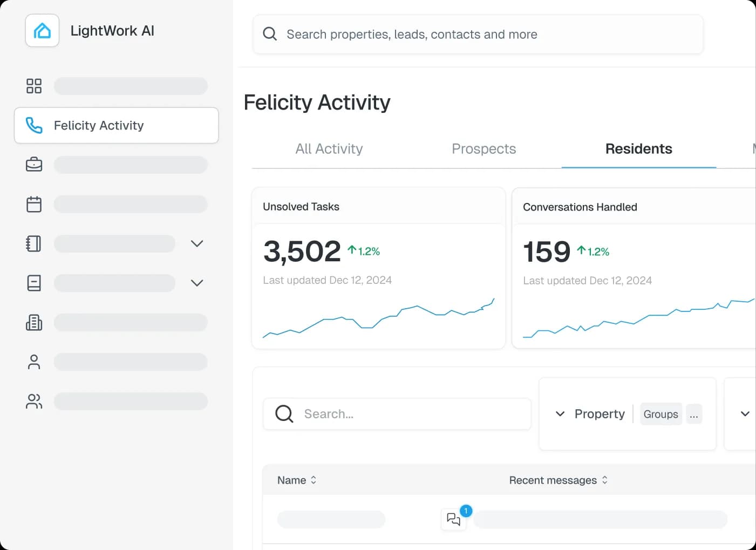This screenshot has width=756, height=550.
Task: Switch to the Prospects tab
Action: 483,149
